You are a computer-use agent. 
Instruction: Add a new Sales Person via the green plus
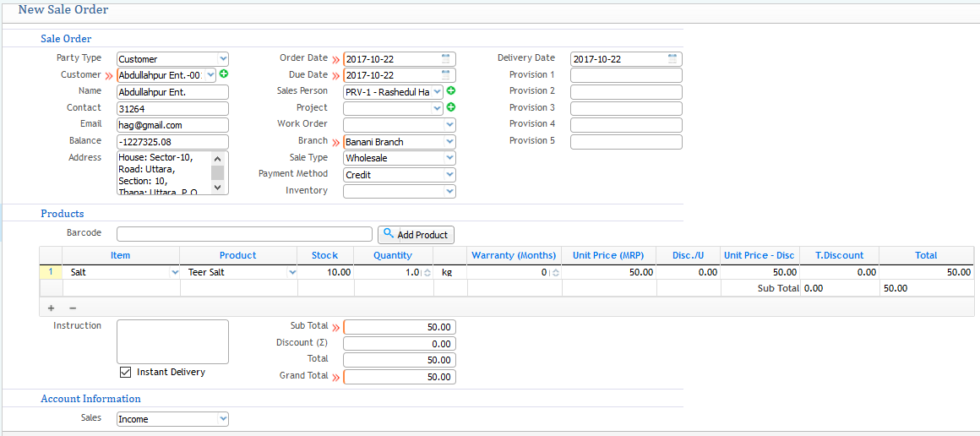click(450, 90)
